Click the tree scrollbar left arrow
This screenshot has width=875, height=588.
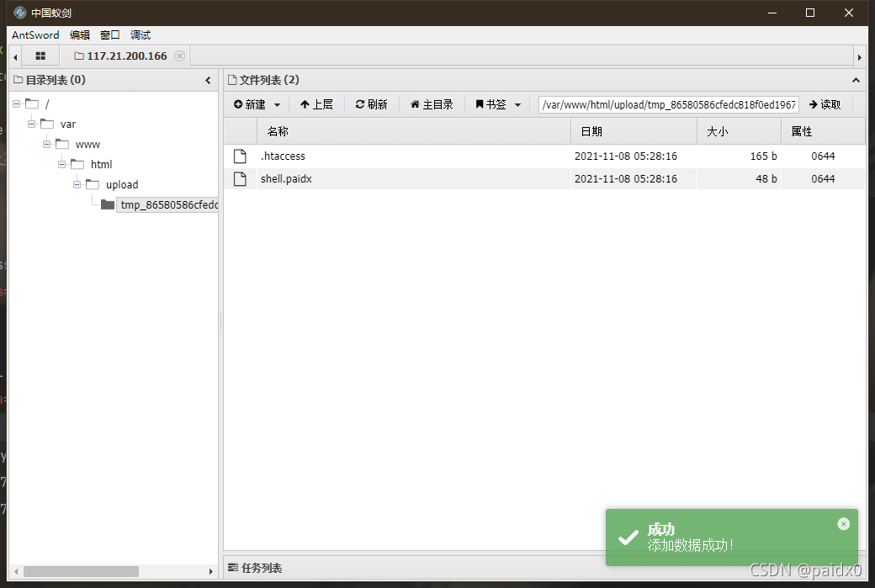point(16,571)
